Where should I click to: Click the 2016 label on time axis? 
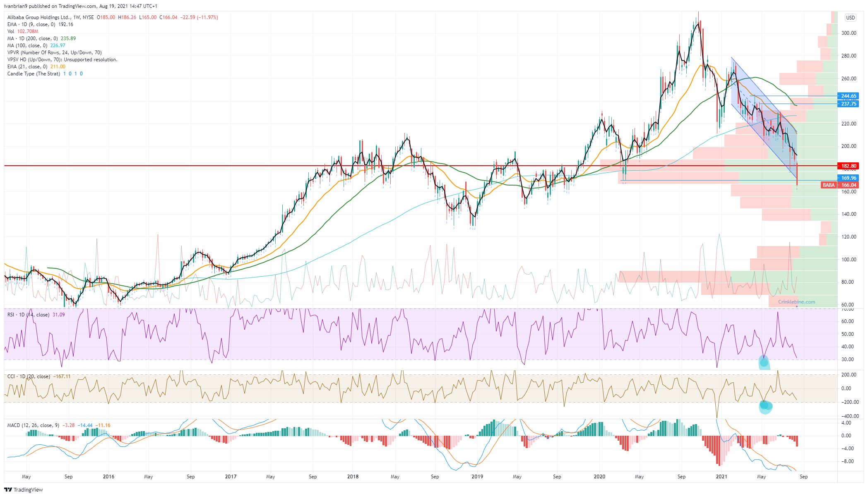pyautogui.click(x=108, y=477)
